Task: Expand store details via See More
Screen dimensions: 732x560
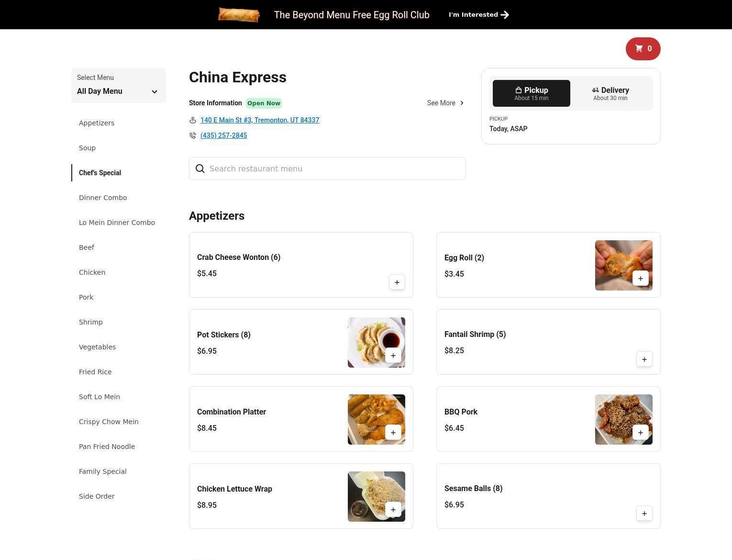Action: point(446,103)
